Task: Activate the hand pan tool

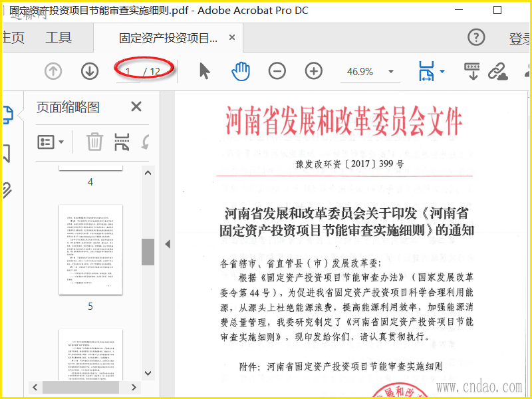Action: (241, 72)
